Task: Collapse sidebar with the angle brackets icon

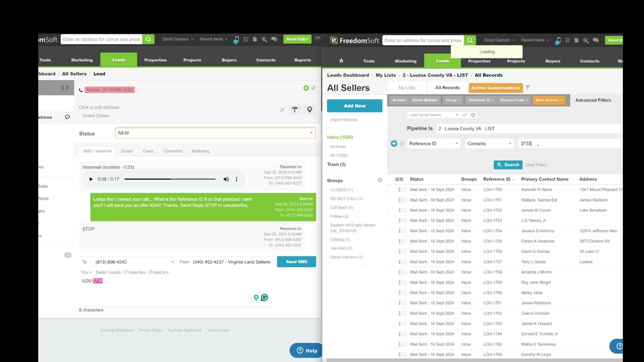Action: (x=65, y=88)
